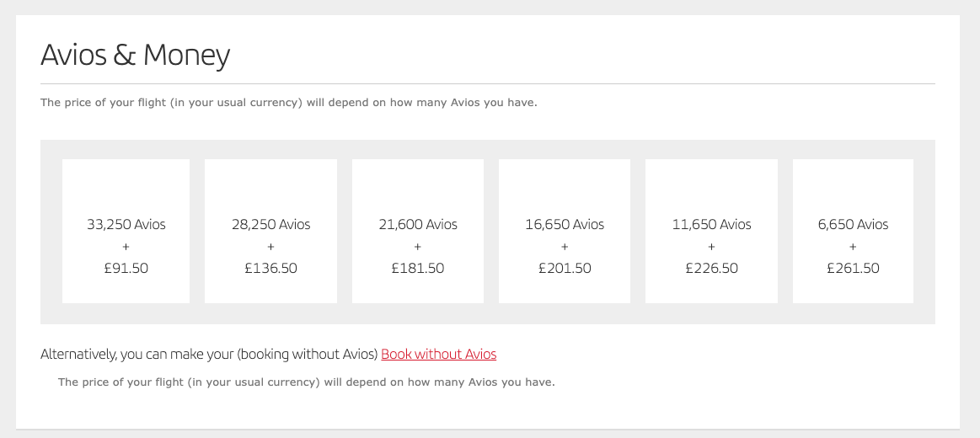Open the Book without Avios link
Screen dimensions: 980x438
438,355
